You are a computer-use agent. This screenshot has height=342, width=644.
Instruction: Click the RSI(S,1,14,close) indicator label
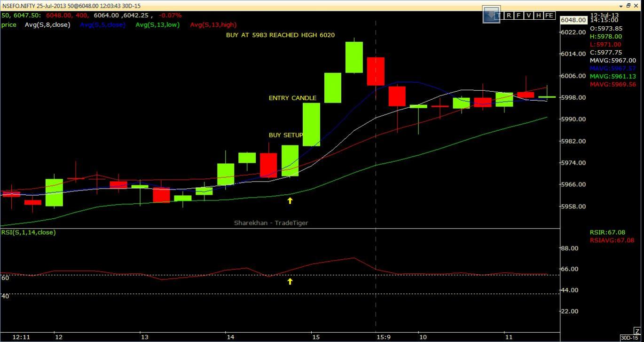(x=28, y=232)
